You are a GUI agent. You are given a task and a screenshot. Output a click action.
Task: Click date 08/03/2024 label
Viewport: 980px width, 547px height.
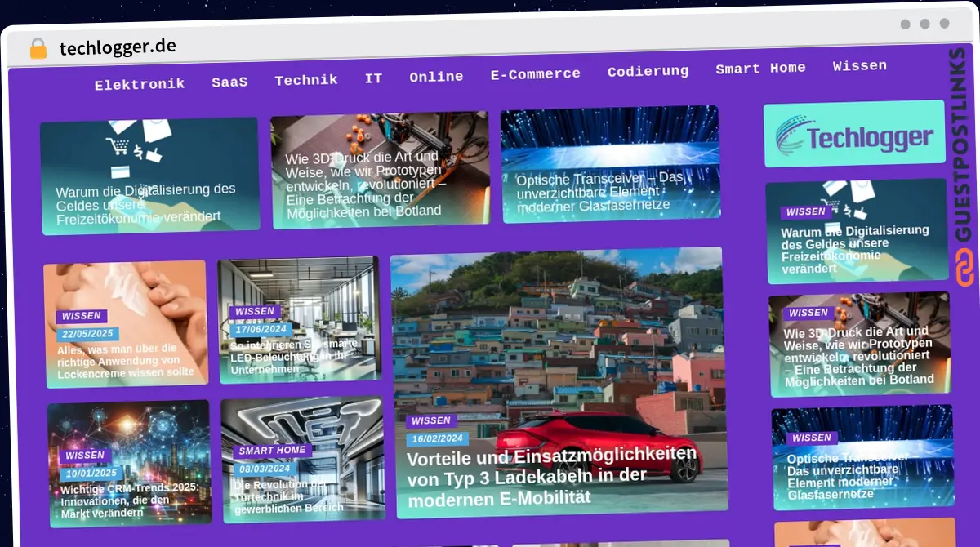coord(265,469)
